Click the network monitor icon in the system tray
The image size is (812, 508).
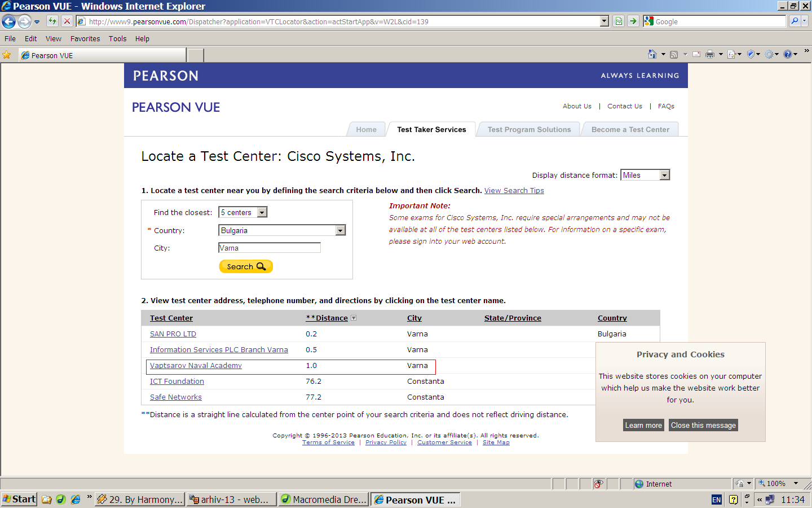(770, 500)
